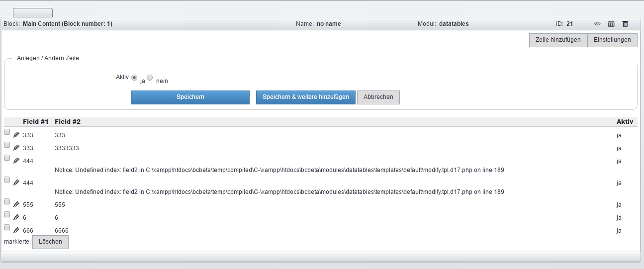Viewport: 644px width, 269px height.
Task: Click the calendar icon in block header
Action: click(611, 24)
